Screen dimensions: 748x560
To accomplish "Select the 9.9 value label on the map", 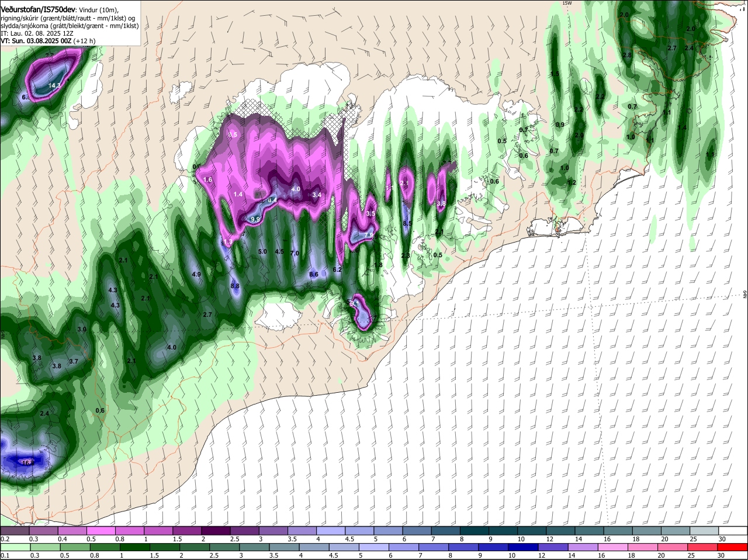I will [x=255, y=219].
